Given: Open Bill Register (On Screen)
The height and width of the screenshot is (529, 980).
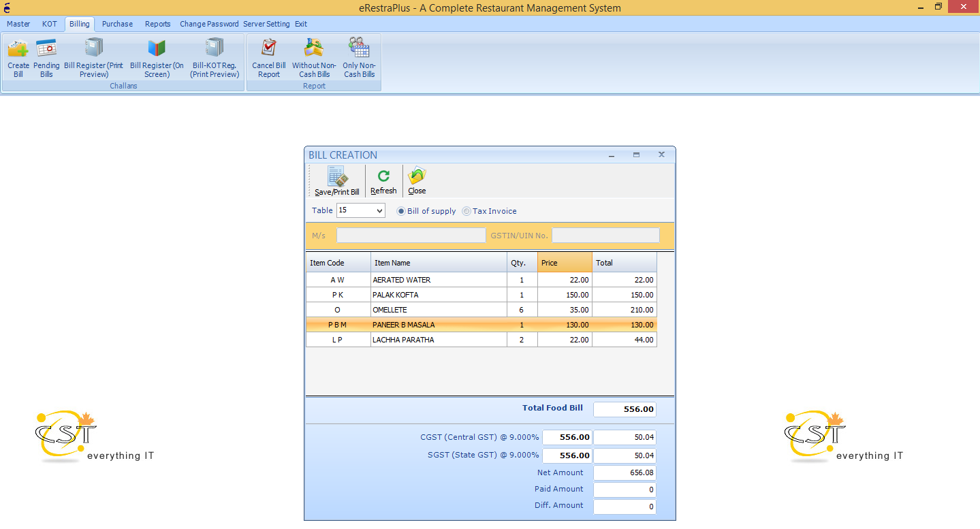Looking at the screenshot, I should click(x=157, y=58).
